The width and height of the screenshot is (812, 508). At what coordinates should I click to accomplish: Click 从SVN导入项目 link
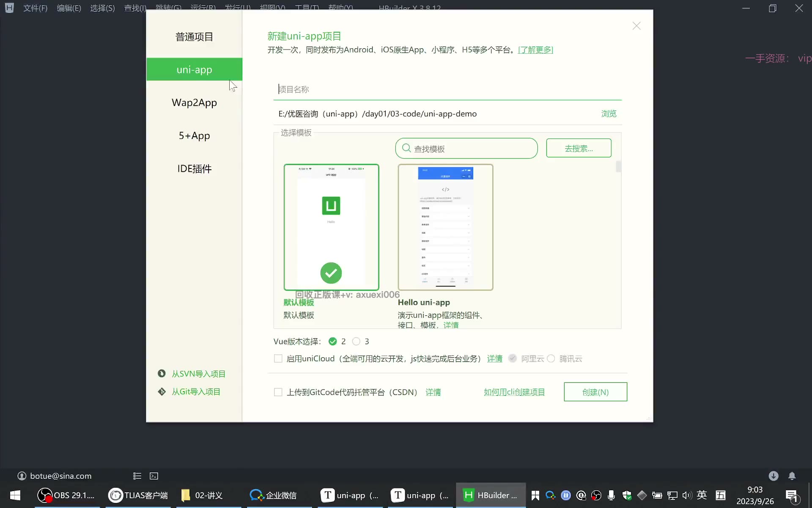[x=198, y=374]
